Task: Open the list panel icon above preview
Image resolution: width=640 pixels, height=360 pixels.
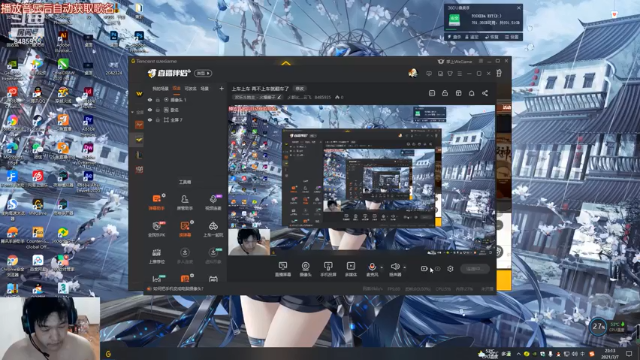Action: click(432, 93)
